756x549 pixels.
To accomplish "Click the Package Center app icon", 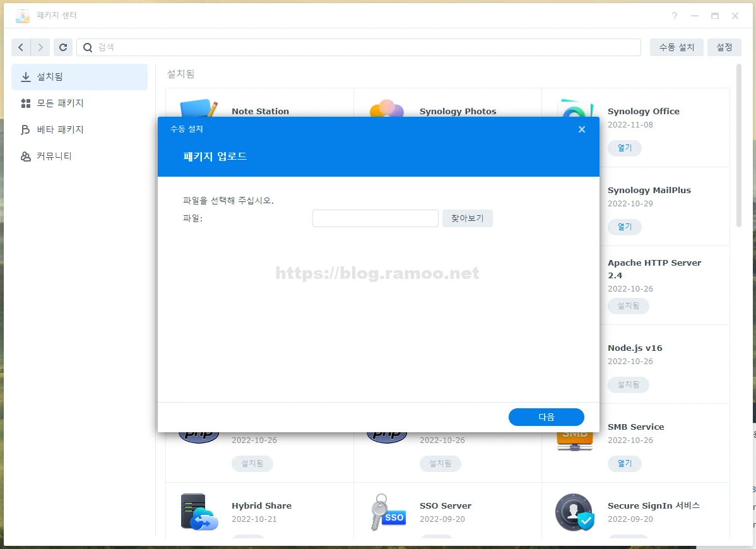I will click(22, 16).
